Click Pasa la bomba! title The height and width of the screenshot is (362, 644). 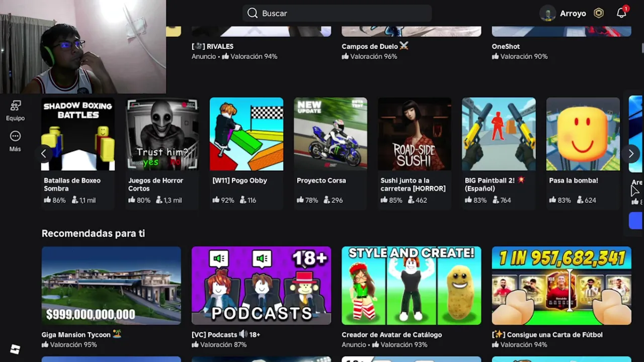pyautogui.click(x=573, y=180)
